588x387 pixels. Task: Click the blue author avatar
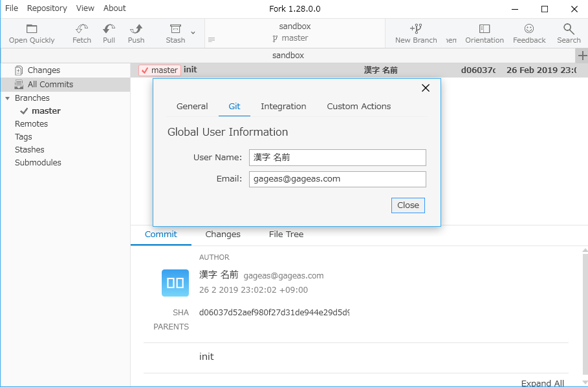175,283
